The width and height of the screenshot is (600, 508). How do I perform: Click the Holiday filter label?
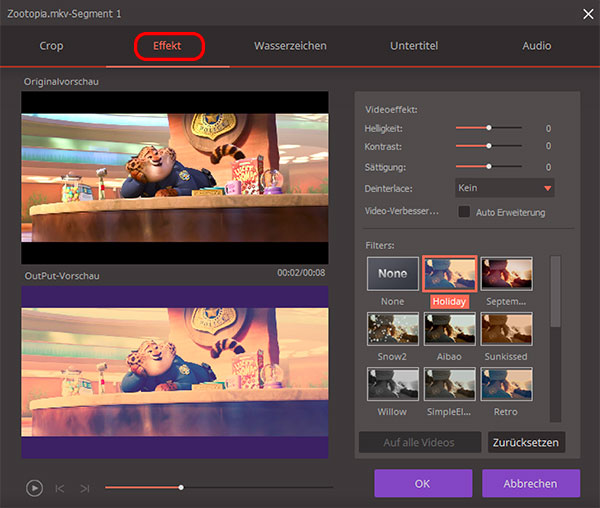(x=450, y=302)
